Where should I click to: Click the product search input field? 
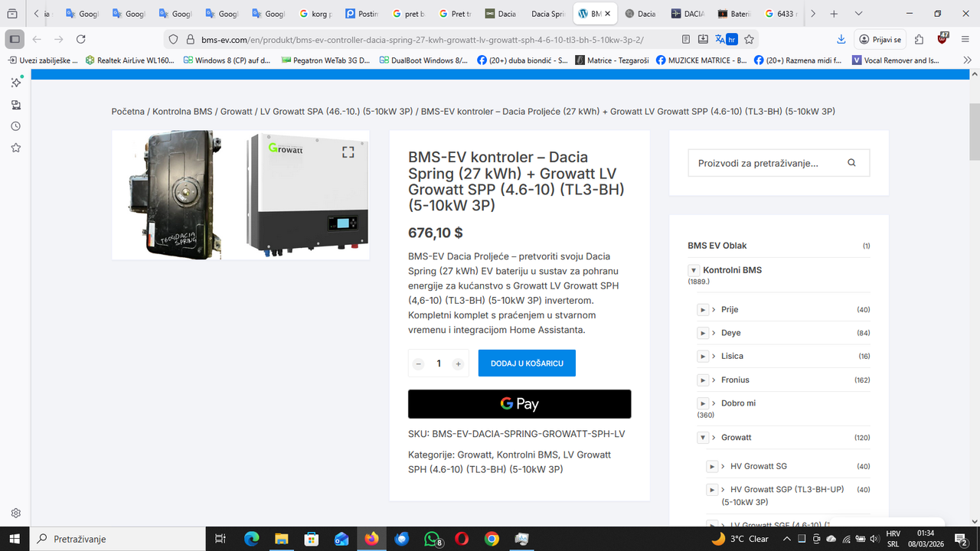pyautogui.click(x=779, y=163)
